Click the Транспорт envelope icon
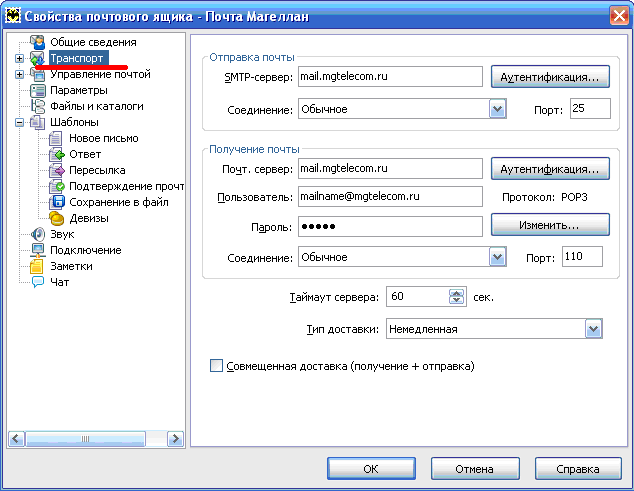The height and width of the screenshot is (491, 634). (38, 58)
